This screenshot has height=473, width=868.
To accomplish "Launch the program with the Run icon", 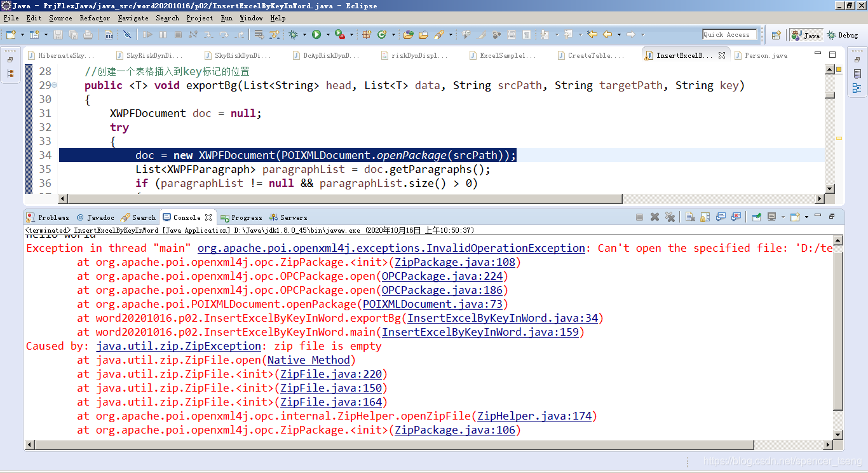I will tap(316, 35).
